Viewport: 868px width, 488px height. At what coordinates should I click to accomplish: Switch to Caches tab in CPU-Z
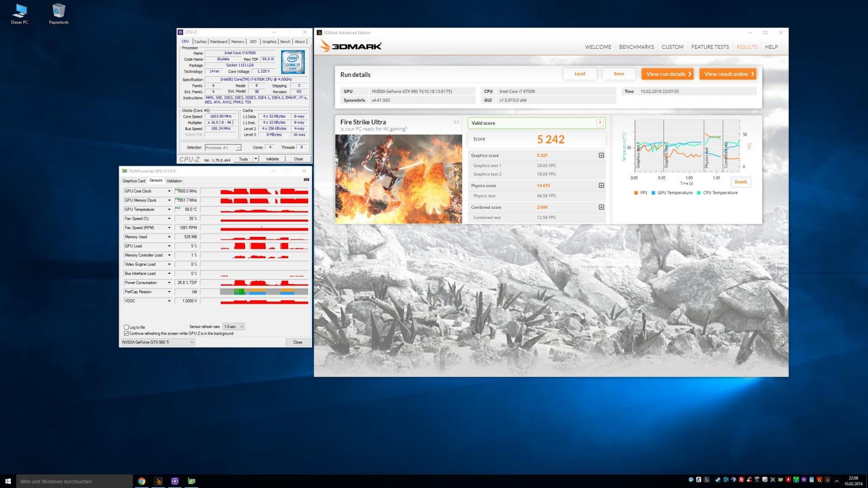200,42
